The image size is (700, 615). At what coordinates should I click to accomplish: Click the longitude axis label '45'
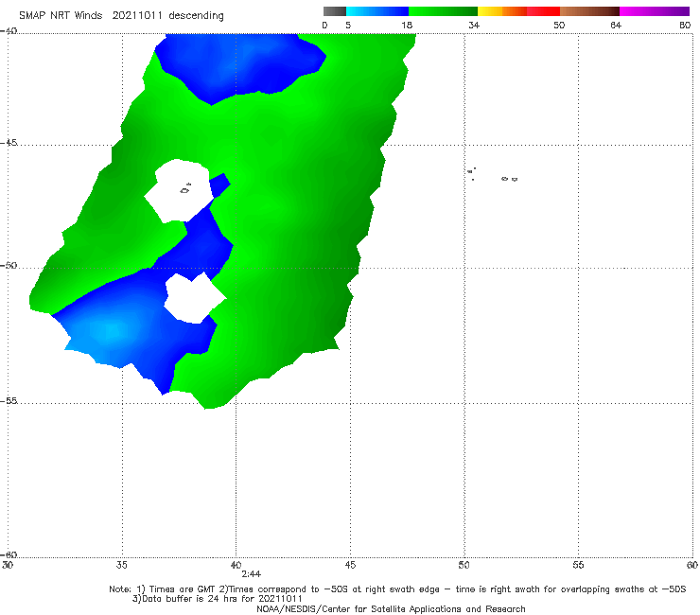click(x=350, y=565)
